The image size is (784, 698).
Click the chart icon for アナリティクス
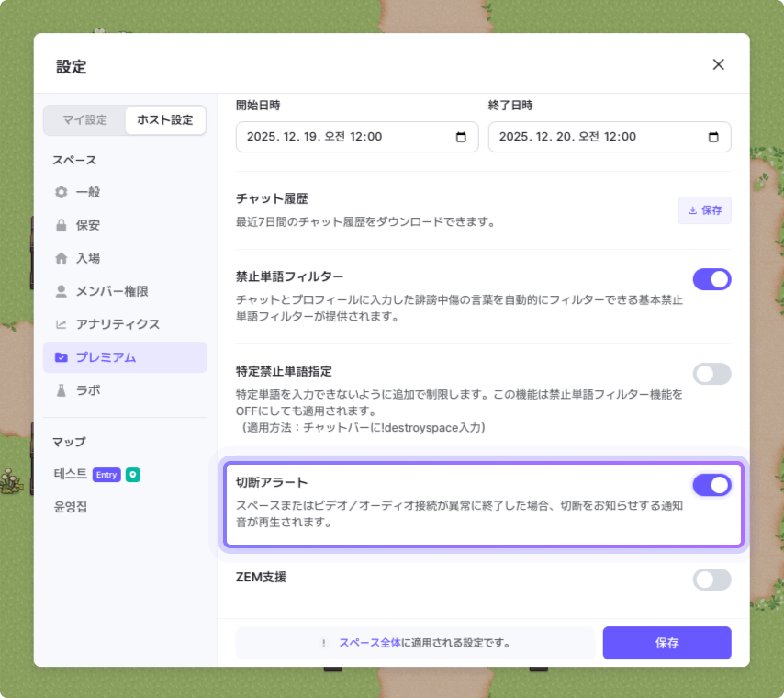pos(61,324)
